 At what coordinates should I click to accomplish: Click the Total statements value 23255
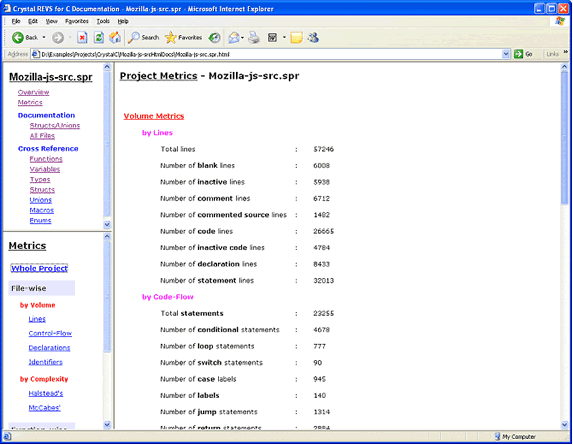[323, 313]
